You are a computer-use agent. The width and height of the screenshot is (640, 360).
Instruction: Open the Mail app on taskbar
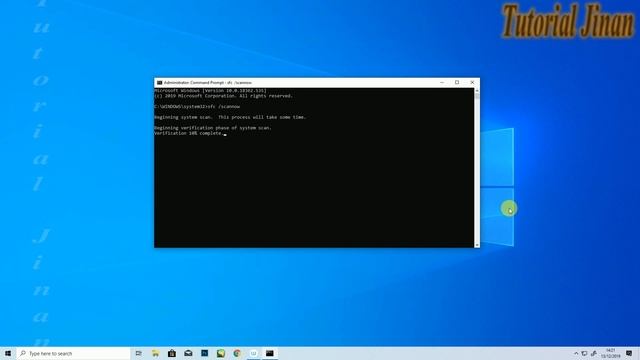[188, 353]
